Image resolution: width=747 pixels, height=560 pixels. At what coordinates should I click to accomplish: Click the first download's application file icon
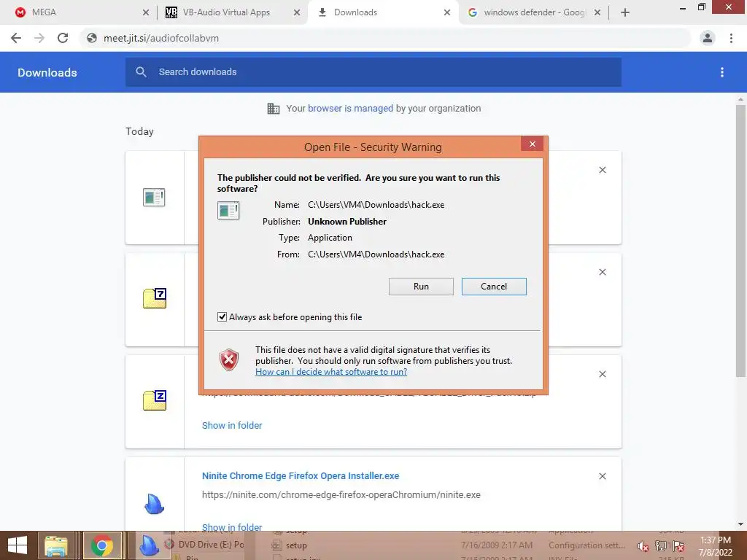154,197
